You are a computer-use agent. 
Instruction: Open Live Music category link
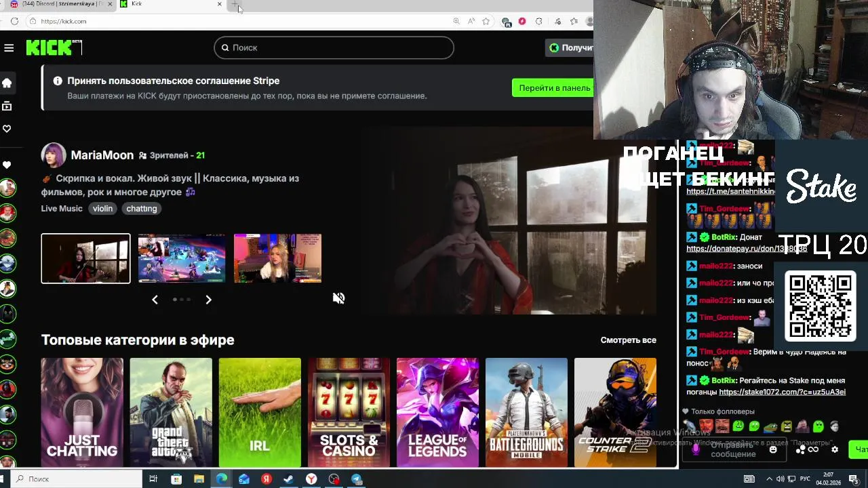click(62, 209)
